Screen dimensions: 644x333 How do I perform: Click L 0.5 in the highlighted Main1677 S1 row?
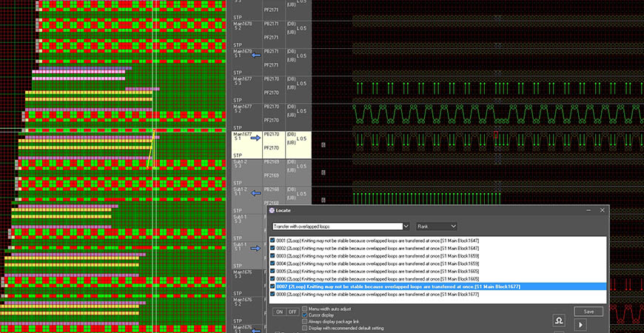(x=301, y=139)
